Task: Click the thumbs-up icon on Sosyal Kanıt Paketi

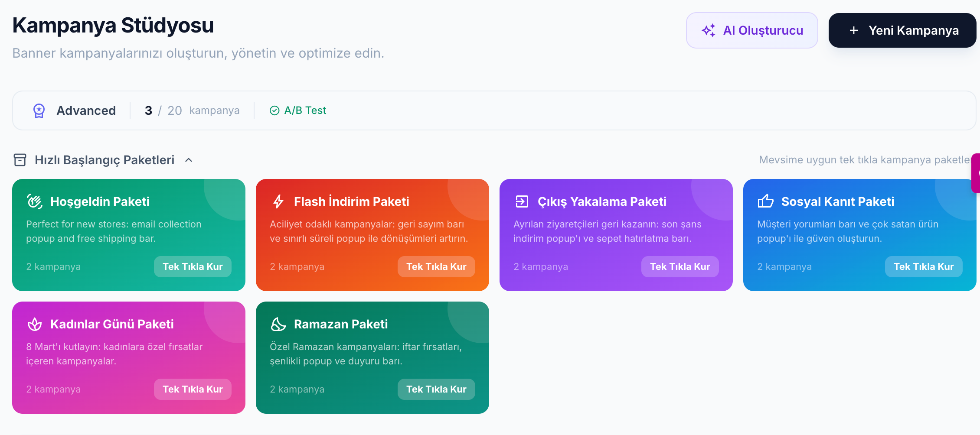Action: pos(766,201)
